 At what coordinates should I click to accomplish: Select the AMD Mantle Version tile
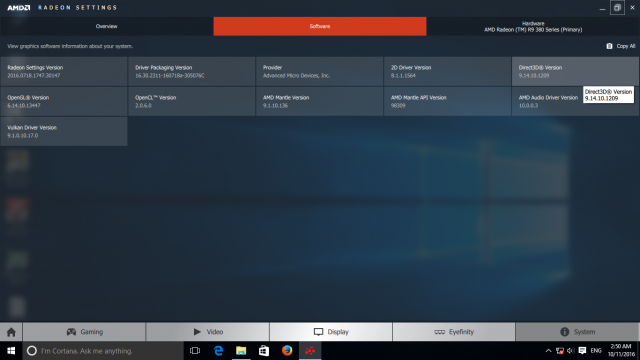pos(319,101)
